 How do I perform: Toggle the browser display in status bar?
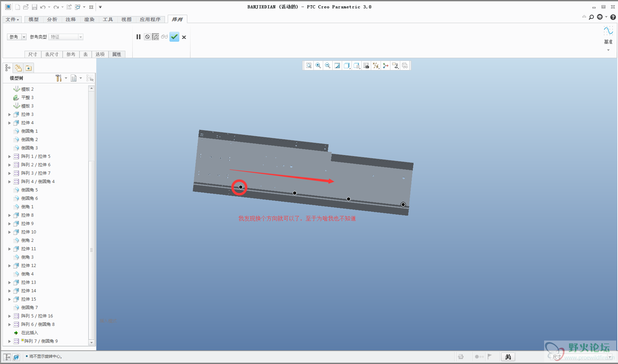pos(16,357)
